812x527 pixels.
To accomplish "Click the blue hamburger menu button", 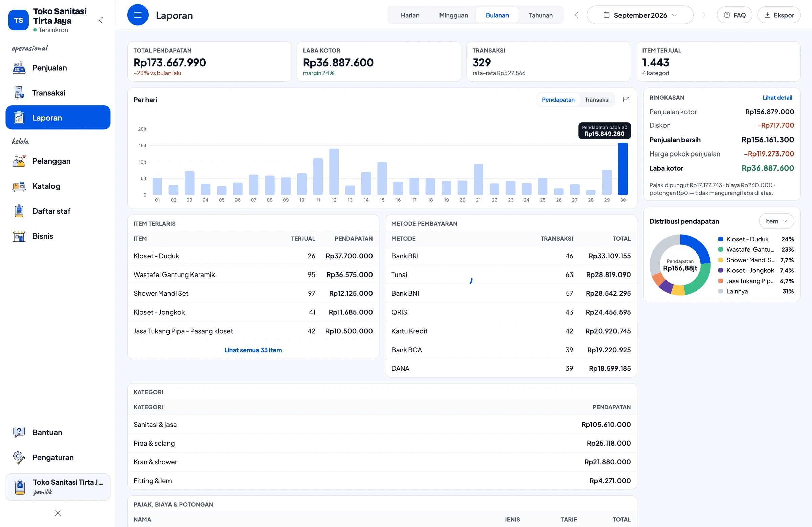I will click(x=138, y=15).
